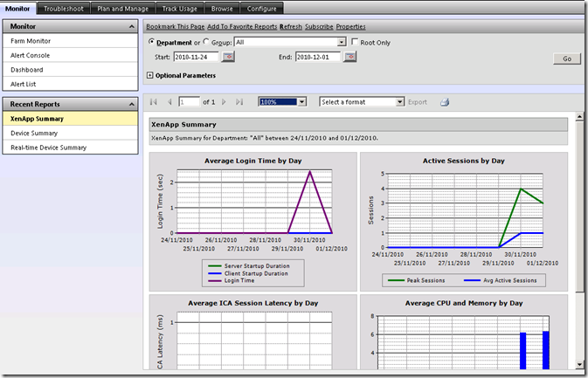The width and height of the screenshot is (588, 378).
Task: Open the 100% zoom level dropdown
Action: click(x=301, y=102)
